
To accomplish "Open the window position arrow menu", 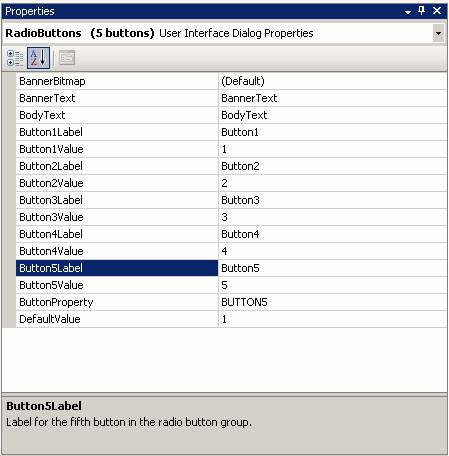I will (x=408, y=12).
